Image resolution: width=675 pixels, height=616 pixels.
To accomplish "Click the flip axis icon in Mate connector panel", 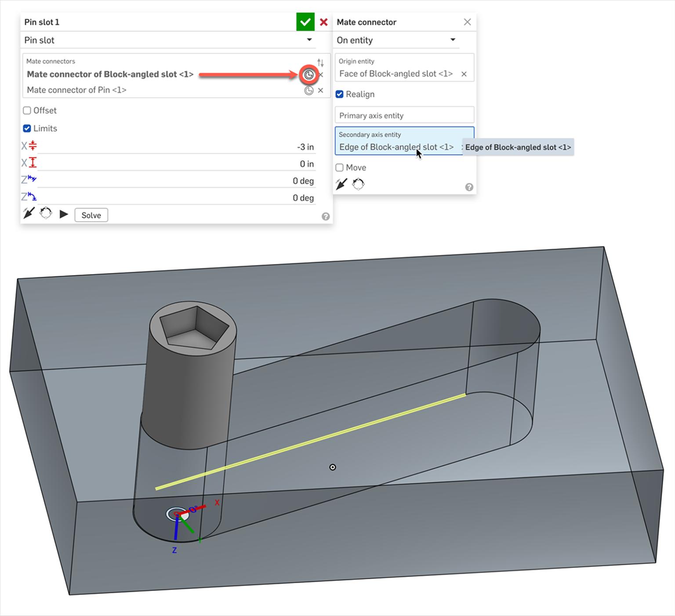I will pos(341,184).
